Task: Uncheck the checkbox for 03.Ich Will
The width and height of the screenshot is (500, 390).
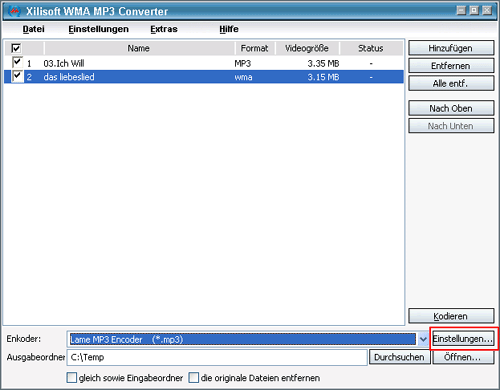Action: click(17, 62)
